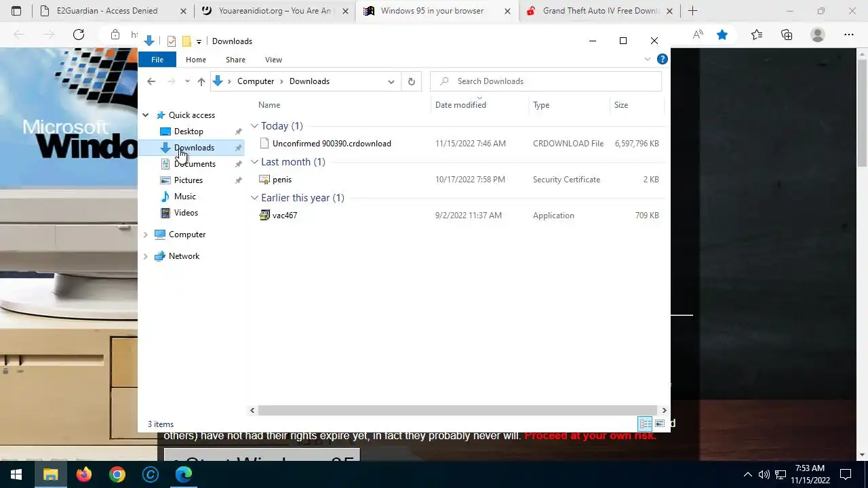Open Firefox from the taskbar
868x488 pixels.
pos(84,474)
